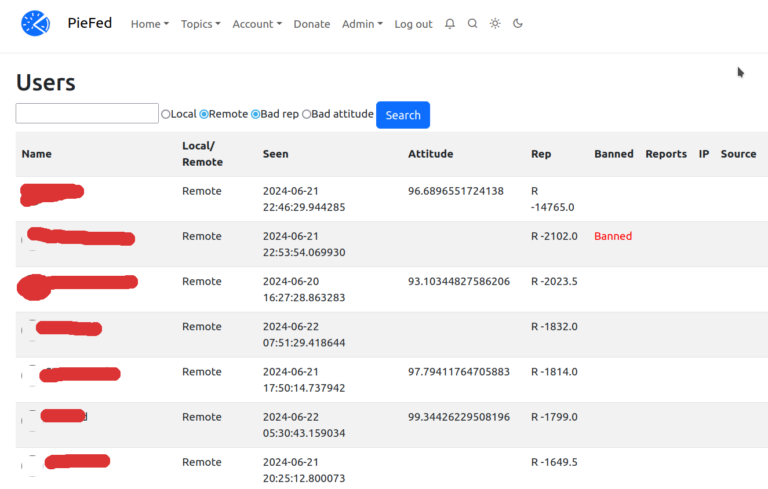
Task: Open the notifications bell icon
Action: (450, 24)
